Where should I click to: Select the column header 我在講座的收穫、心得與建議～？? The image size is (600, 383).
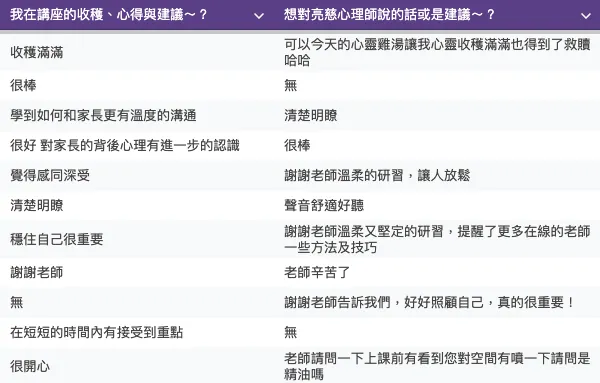click(x=137, y=15)
